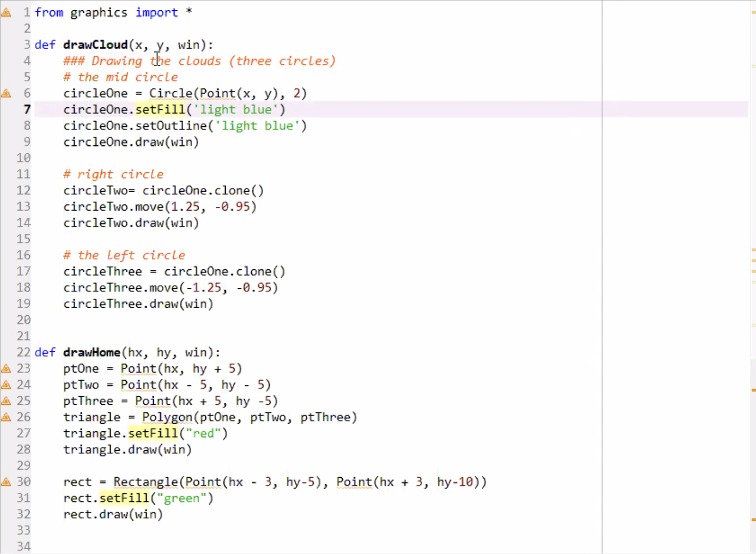Click the '# the left circle' comment
The image size is (756, 554).
tap(124, 255)
